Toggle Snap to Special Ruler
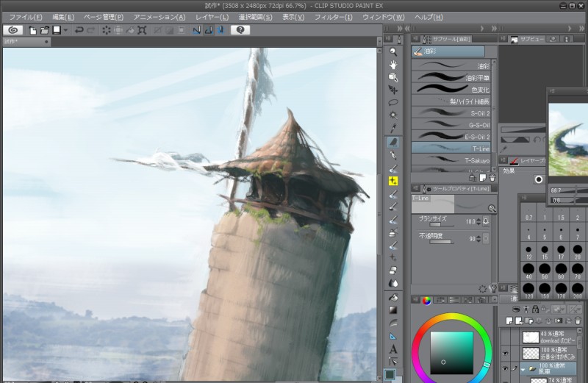 pos(209,30)
